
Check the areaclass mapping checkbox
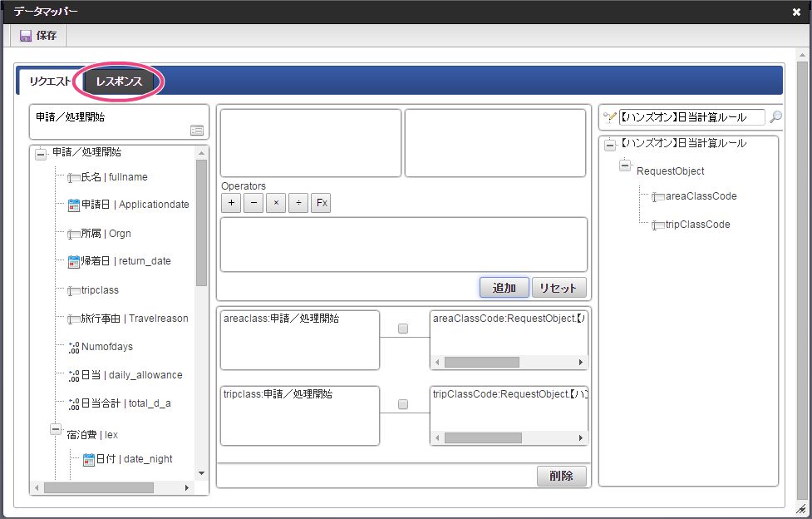coord(403,329)
